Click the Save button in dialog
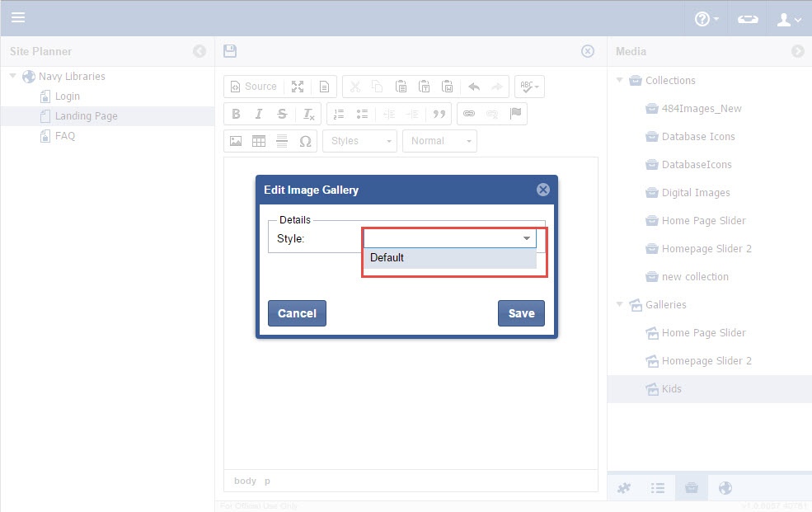The image size is (812, 512). (521, 313)
